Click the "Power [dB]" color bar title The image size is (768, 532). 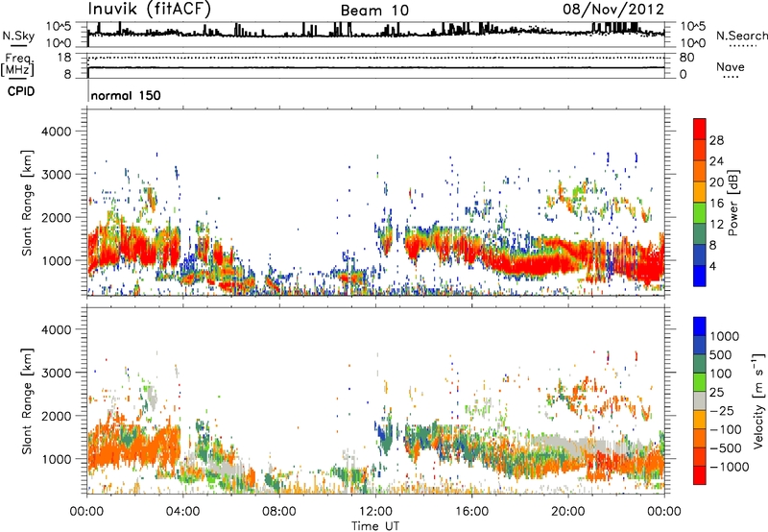click(733, 203)
